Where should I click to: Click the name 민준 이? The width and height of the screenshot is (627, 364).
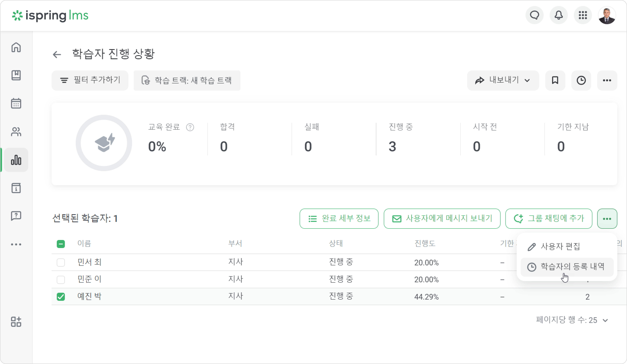click(x=89, y=279)
